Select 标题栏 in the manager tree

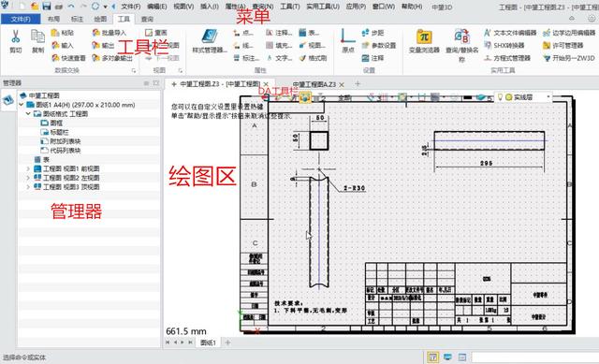point(54,132)
